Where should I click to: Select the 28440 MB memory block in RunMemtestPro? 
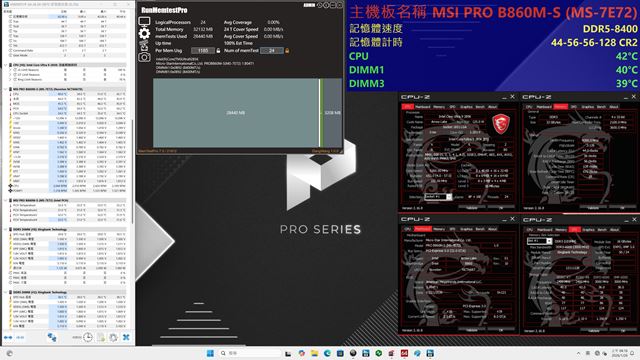236,113
